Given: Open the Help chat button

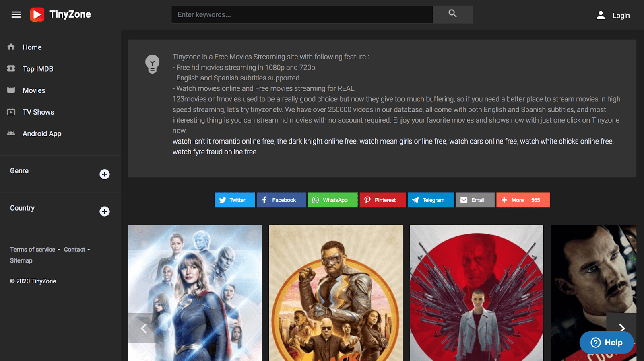Looking at the screenshot, I should (607, 343).
